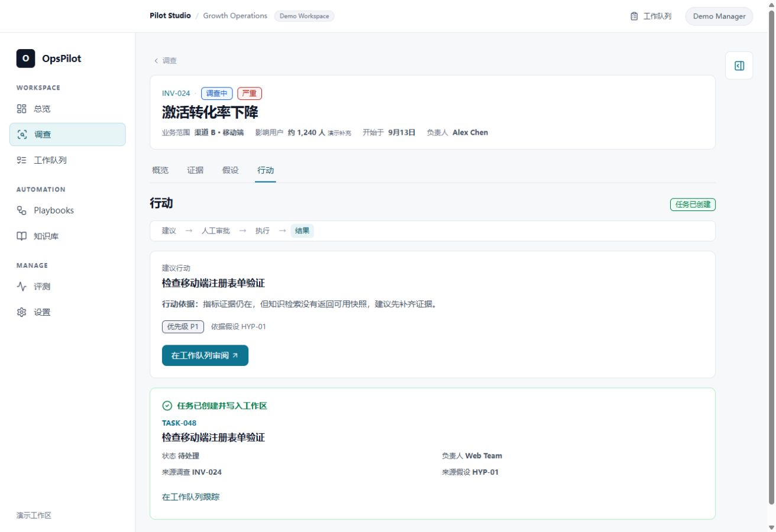Open the Demo Manager account menu
776x532 pixels.
(x=719, y=16)
